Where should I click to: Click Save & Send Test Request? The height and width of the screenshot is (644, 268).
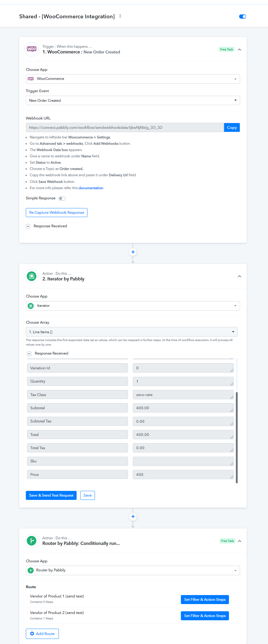click(51, 495)
